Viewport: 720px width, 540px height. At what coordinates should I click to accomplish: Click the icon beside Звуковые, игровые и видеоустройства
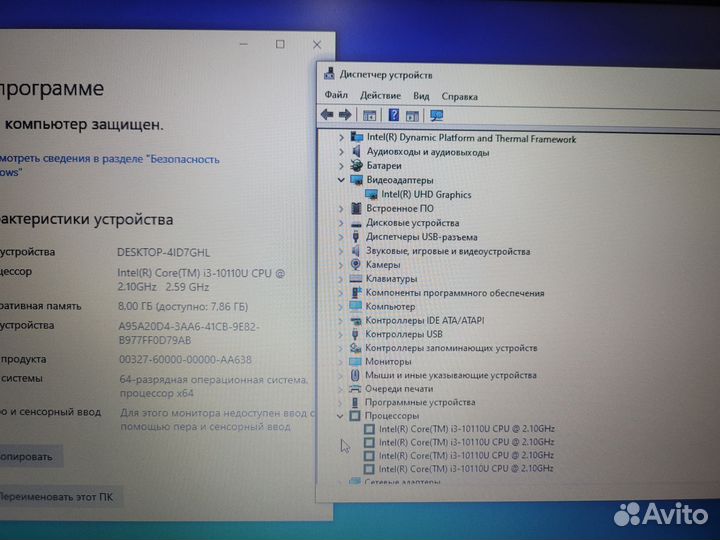point(355,251)
